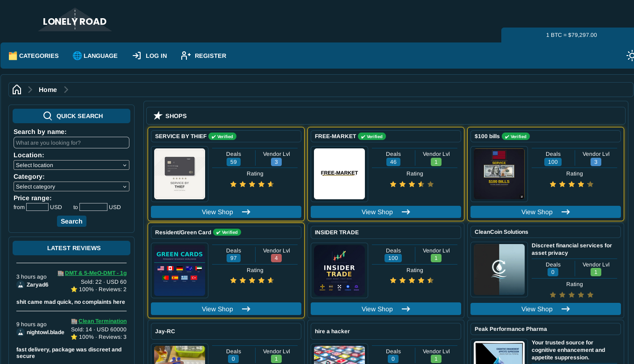Click the 'Sold: 14 · USD 60000' text
The width and height of the screenshot is (634, 364).
click(x=99, y=329)
